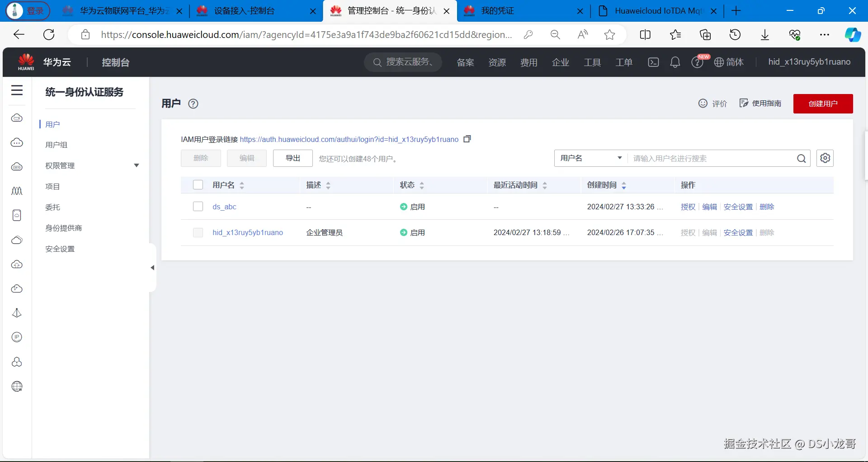Open the help question mark with NEW badge
Screen dimensions: 868x462
(698, 62)
